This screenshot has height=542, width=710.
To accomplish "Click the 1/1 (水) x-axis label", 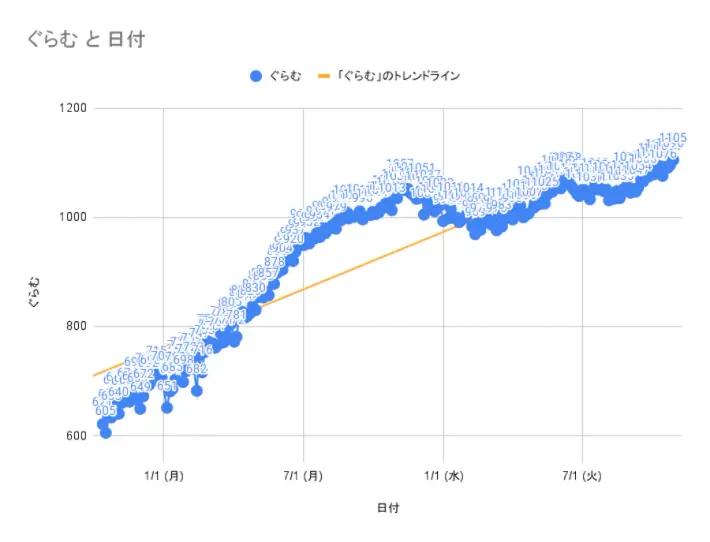I will [x=443, y=475].
